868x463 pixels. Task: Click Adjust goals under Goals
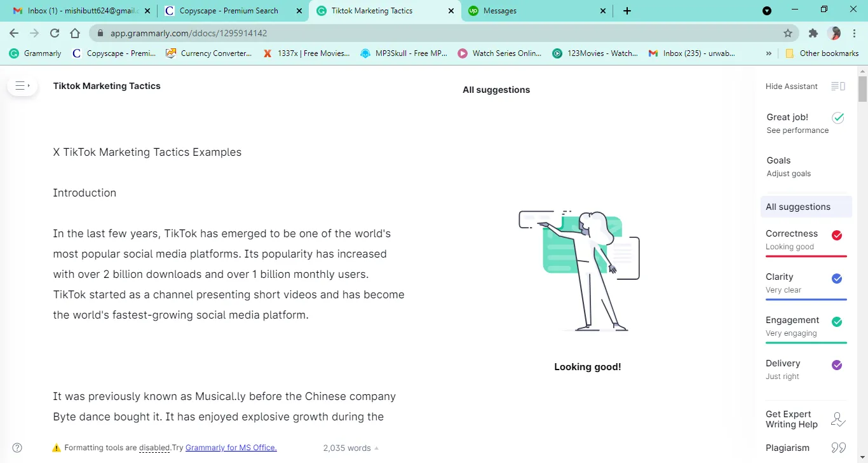click(789, 174)
